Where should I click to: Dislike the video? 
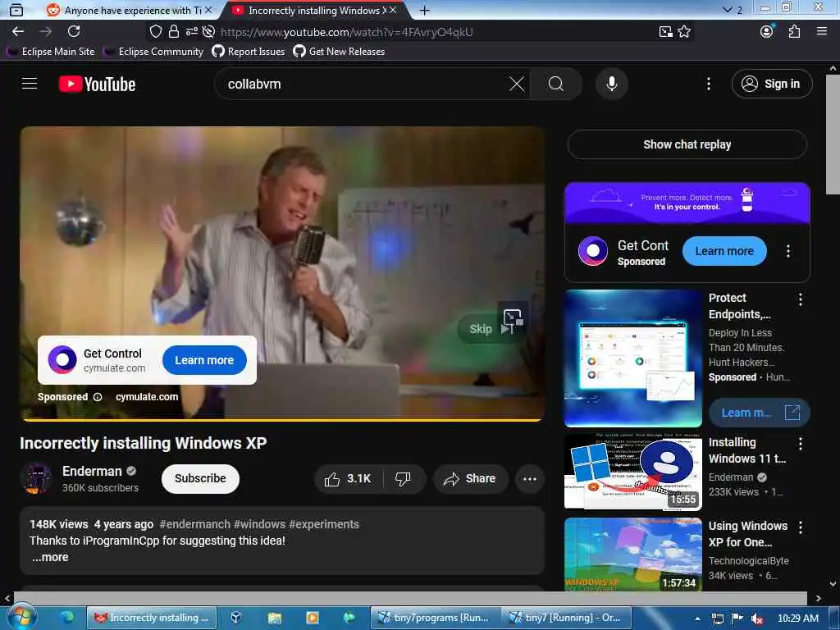click(x=403, y=478)
